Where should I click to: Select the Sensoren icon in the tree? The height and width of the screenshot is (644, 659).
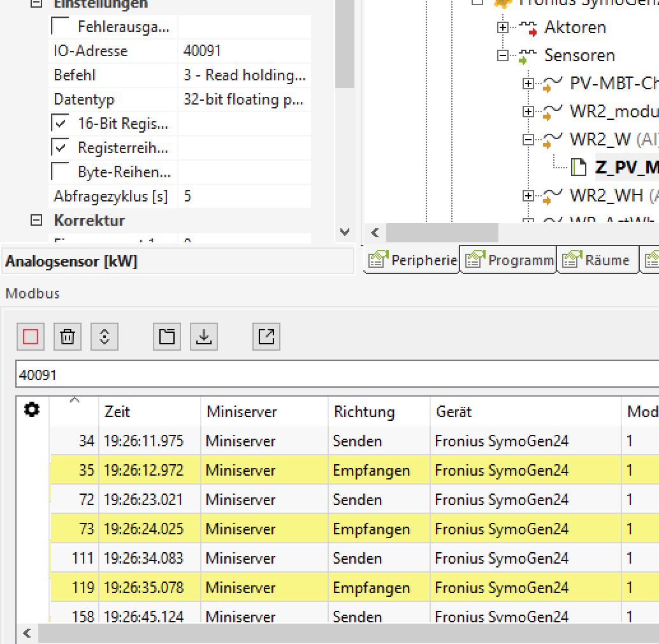528,56
